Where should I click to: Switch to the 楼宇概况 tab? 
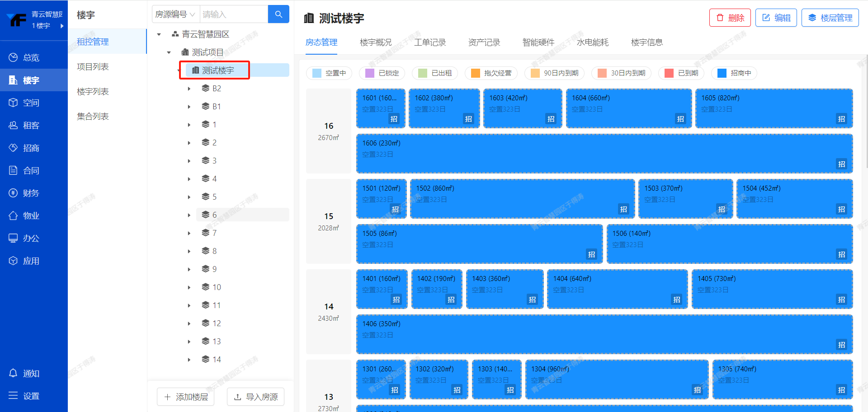(375, 42)
